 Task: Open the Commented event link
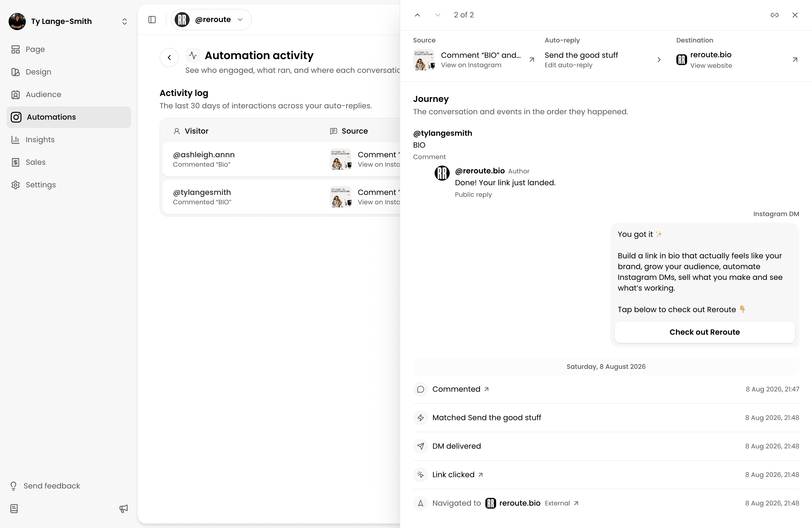(461, 389)
